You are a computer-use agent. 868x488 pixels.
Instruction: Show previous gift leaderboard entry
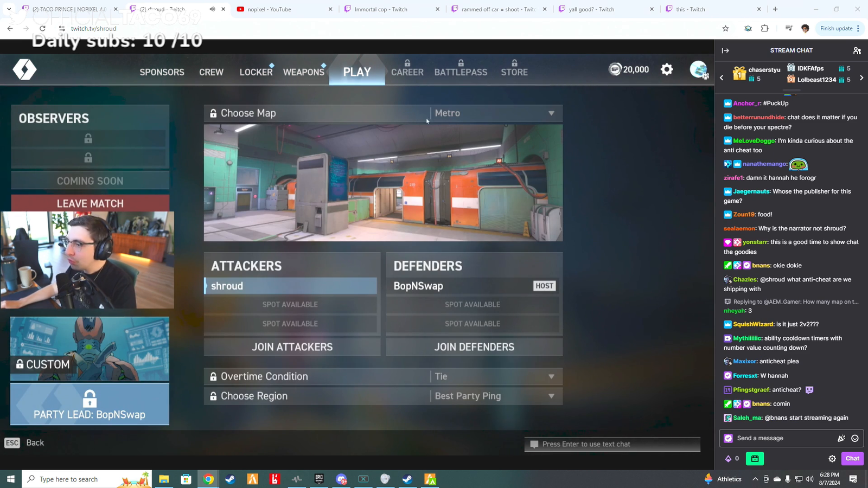(x=722, y=78)
